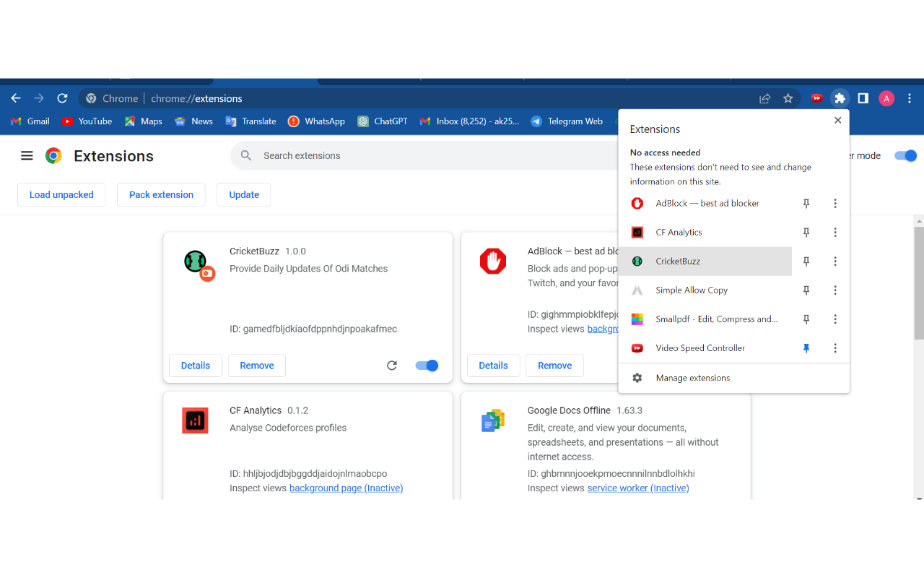Open the Extensions hamburger main menu
The image size is (924, 578).
(x=27, y=155)
